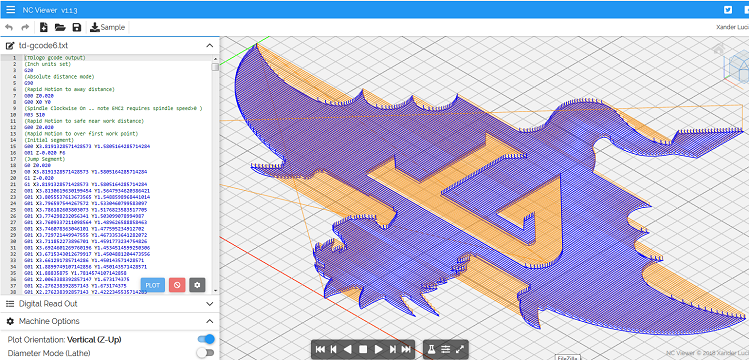The height and width of the screenshot is (360, 749).
Task: Click the redo arrow icon
Action: 25,27
